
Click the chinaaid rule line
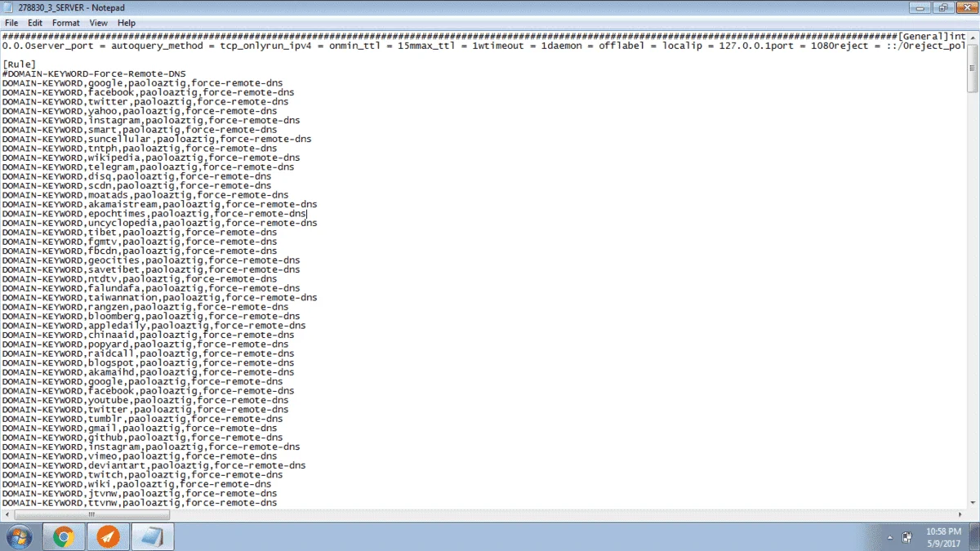point(148,335)
